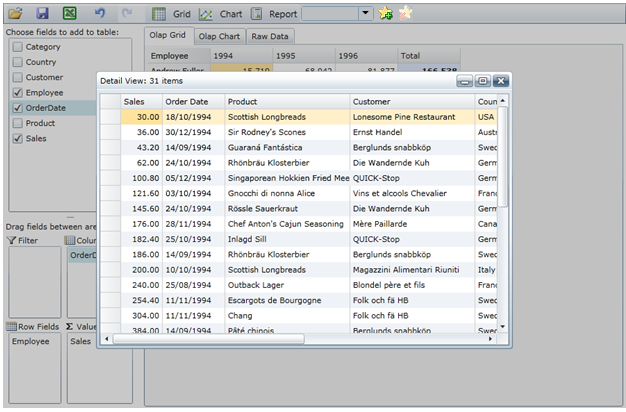This screenshot has width=626, height=412.
Task: Click the Redo arrow icon
Action: pos(126,14)
